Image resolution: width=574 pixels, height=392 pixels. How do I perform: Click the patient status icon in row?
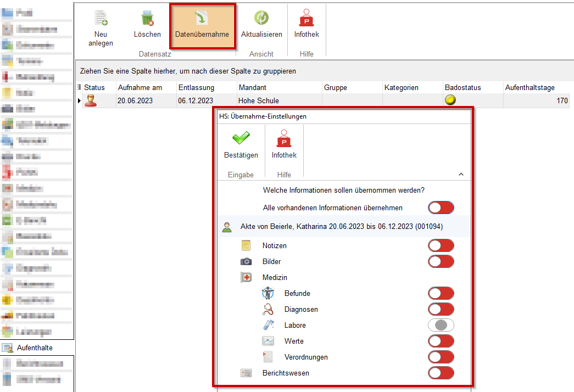[91, 101]
